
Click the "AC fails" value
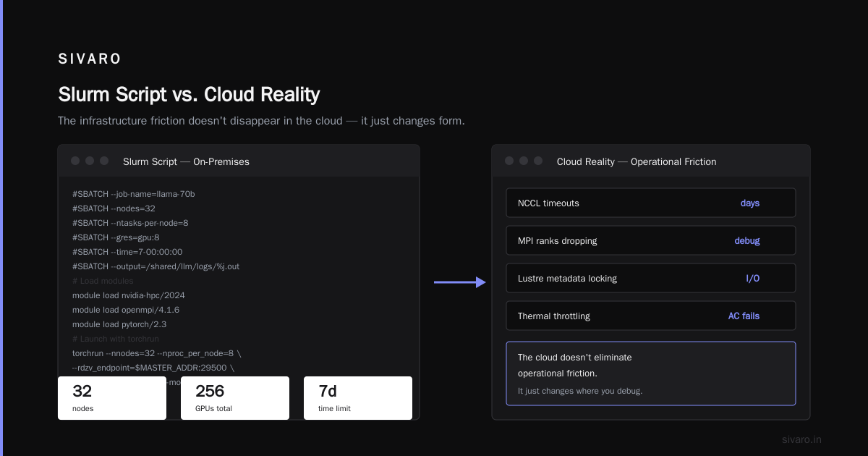click(x=744, y=316)
